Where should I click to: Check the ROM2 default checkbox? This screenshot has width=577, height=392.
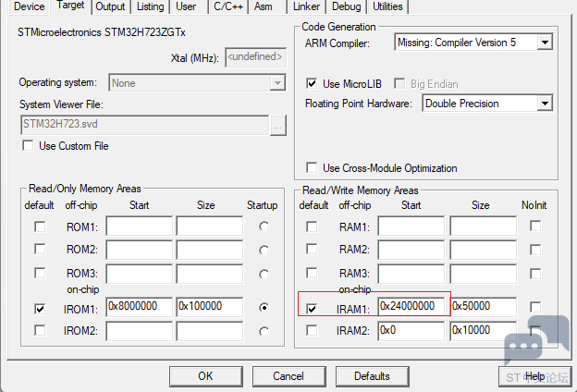pyautogui.click(x=40, y=250)
